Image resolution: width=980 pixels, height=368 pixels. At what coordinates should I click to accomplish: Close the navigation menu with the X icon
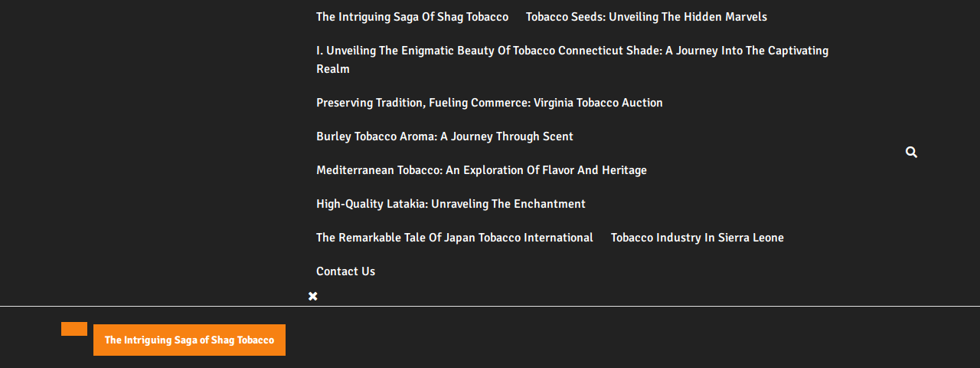click(312, 296)
